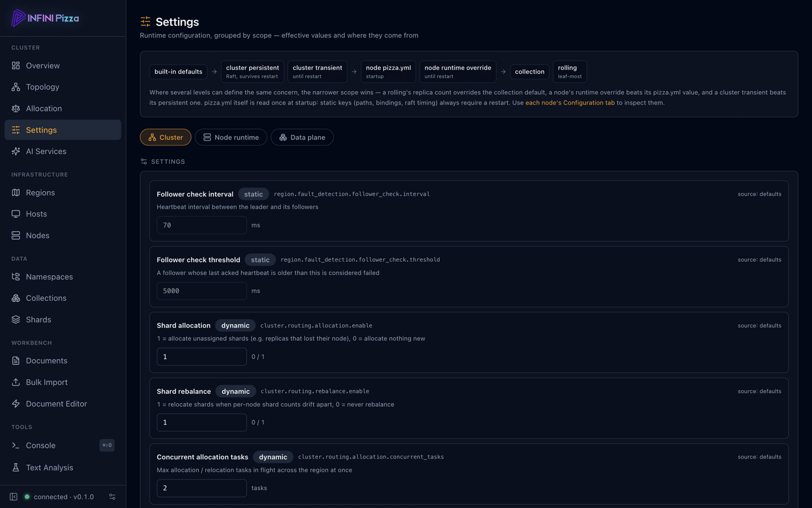The image size is (812, 508).
Task: Click the green connected status dot
Action: tap(27, 497)
